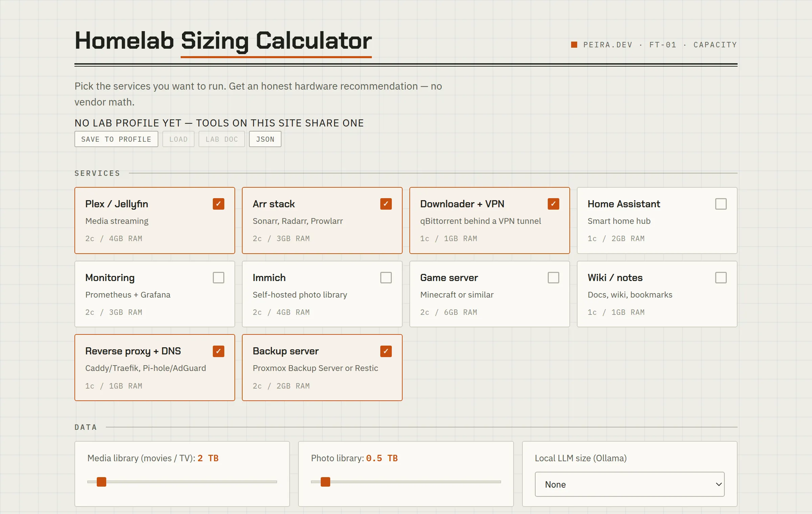Image resolution: width=812 pixels, height=514 pixels.
Task: Click 'Sonarr, Radarr, Prowlarr' description
Action: click(298, 221)
